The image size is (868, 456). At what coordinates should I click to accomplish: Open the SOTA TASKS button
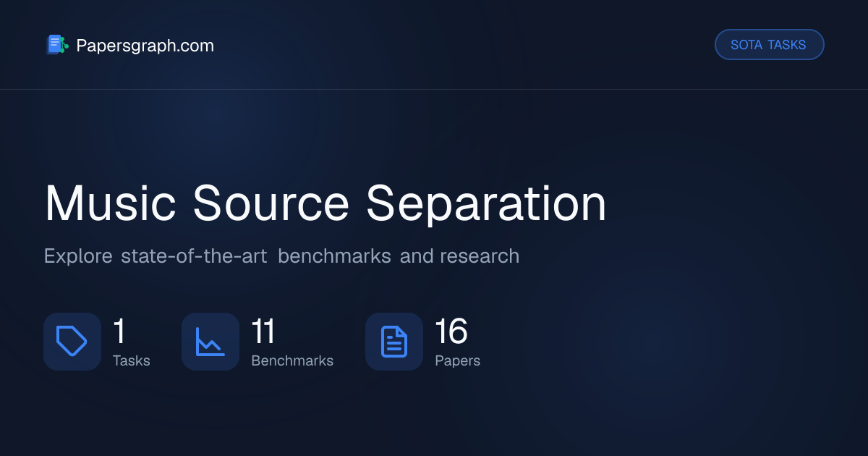[769, 45]
